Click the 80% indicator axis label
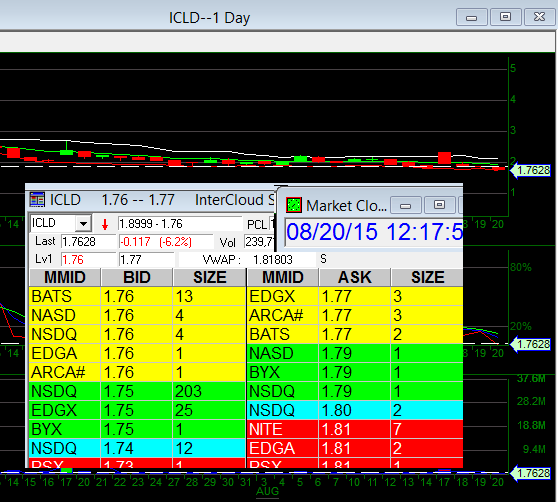This screenshot has width=558, height=502. click(521, 267)
